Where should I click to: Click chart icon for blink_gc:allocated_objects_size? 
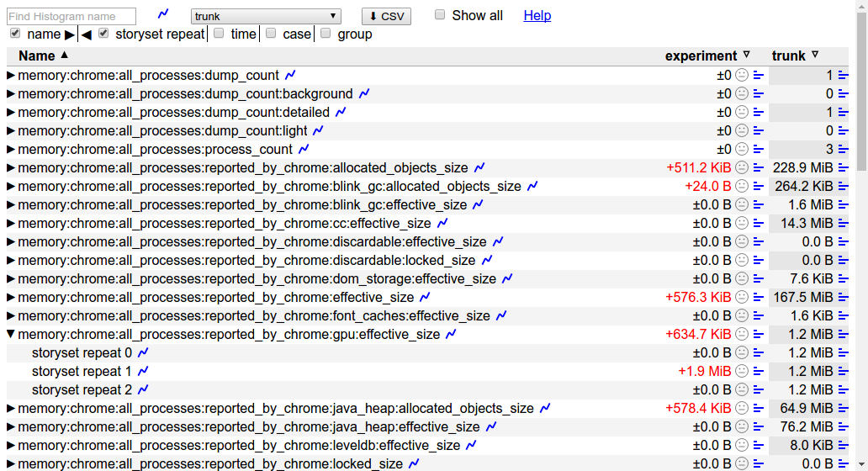tap(532, 186)
